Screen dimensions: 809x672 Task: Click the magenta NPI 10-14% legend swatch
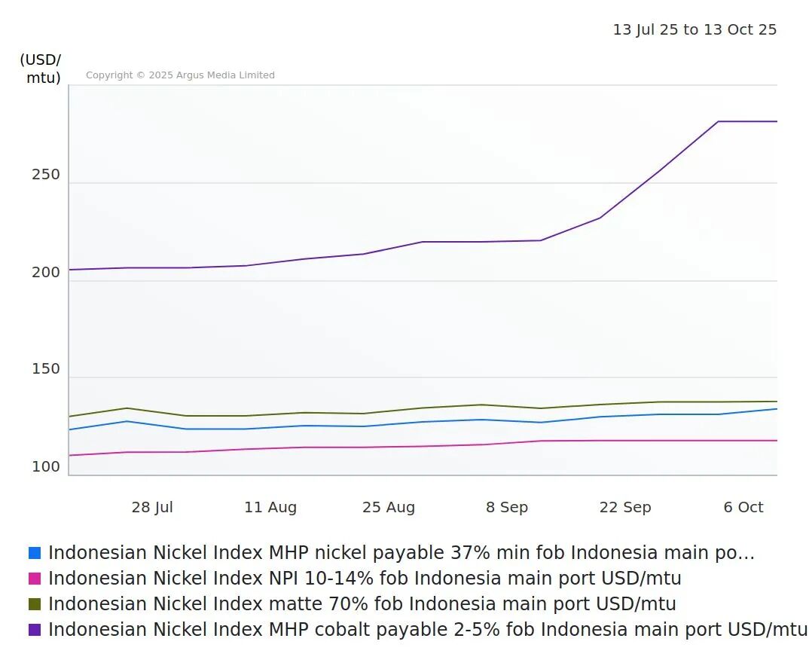35,579
